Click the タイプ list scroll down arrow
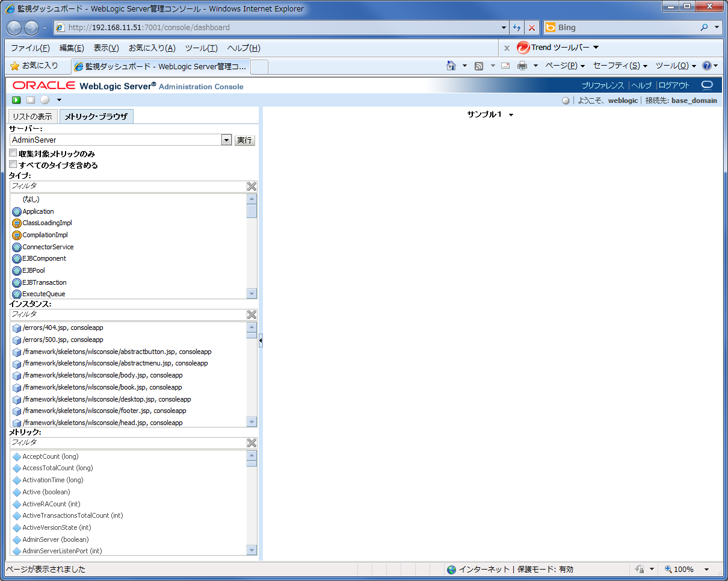The width and height of the screenshot is (728, 581). click(x=252, y=294)
